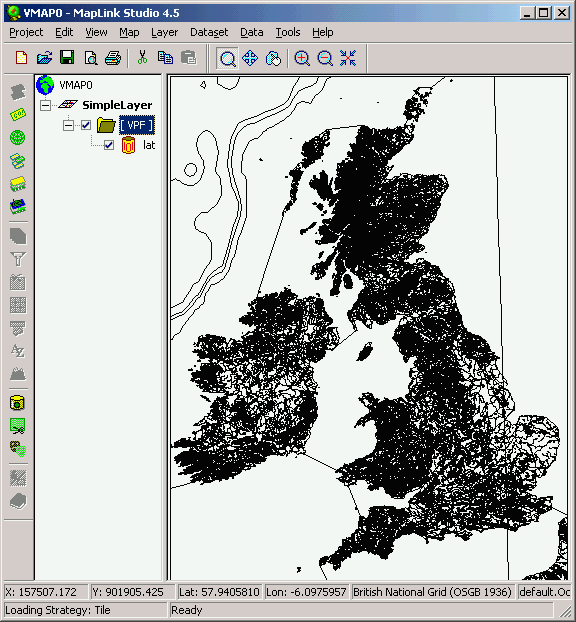Click the X: 157507.172 status field
Viewport: 576px width, 622px height.
click(x=46, y=592)
